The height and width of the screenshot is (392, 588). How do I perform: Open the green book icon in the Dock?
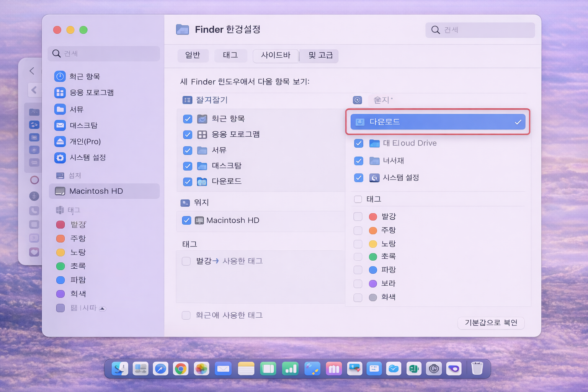[x=268, y=369]
